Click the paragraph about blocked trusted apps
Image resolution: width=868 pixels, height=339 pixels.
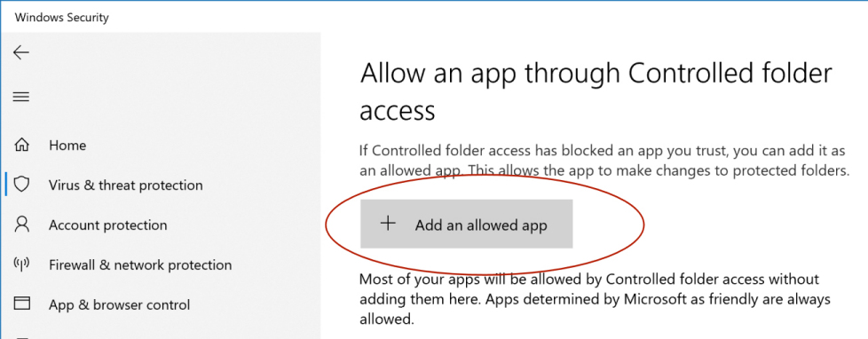pos(604,160)
